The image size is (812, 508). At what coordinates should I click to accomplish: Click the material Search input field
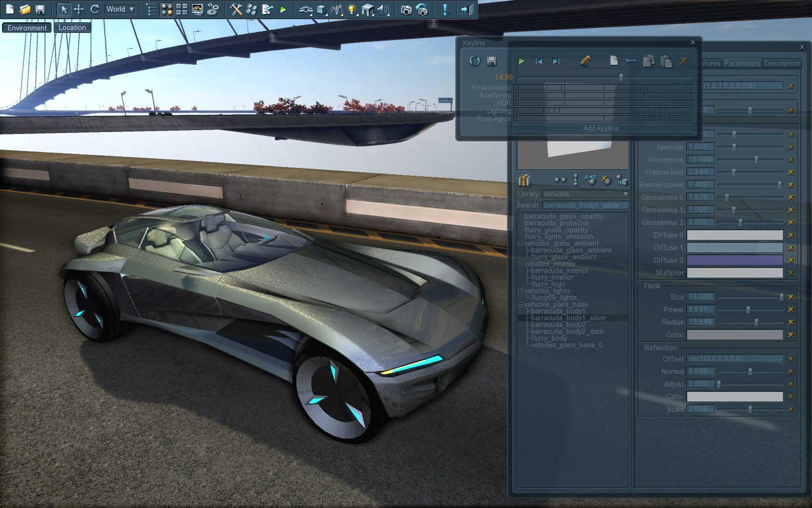click(585, 205)
